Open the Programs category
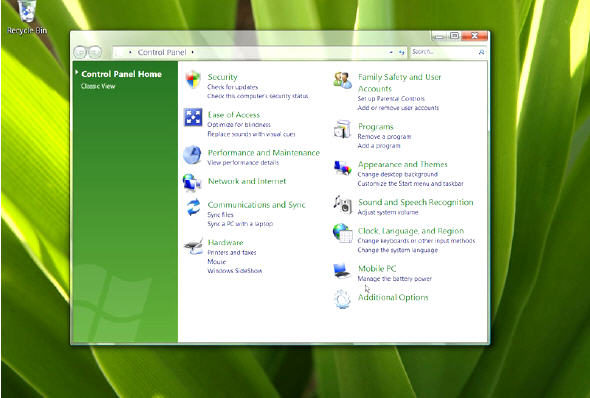Image resolution: width=590 pixels, height=398 pixels. coord(376,127)
